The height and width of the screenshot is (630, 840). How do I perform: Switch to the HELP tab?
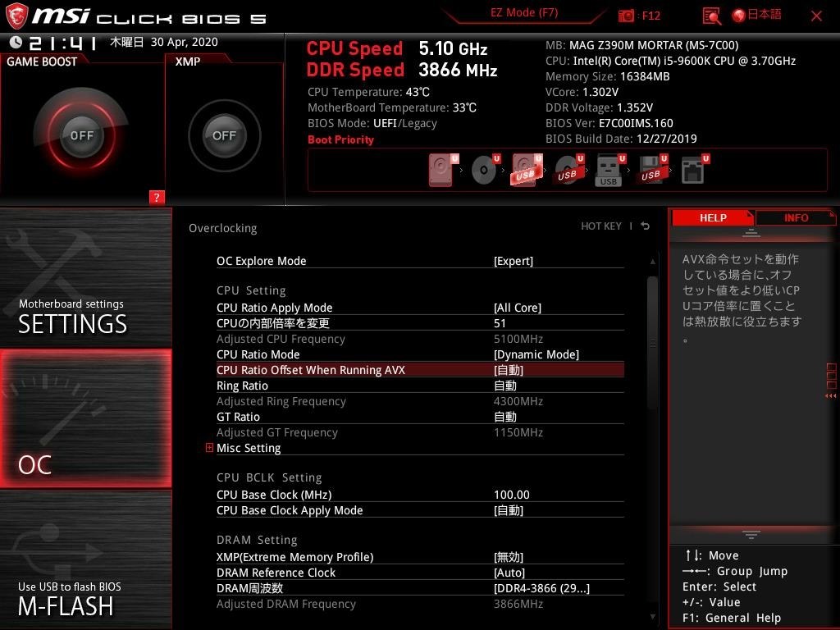(713, 218)
